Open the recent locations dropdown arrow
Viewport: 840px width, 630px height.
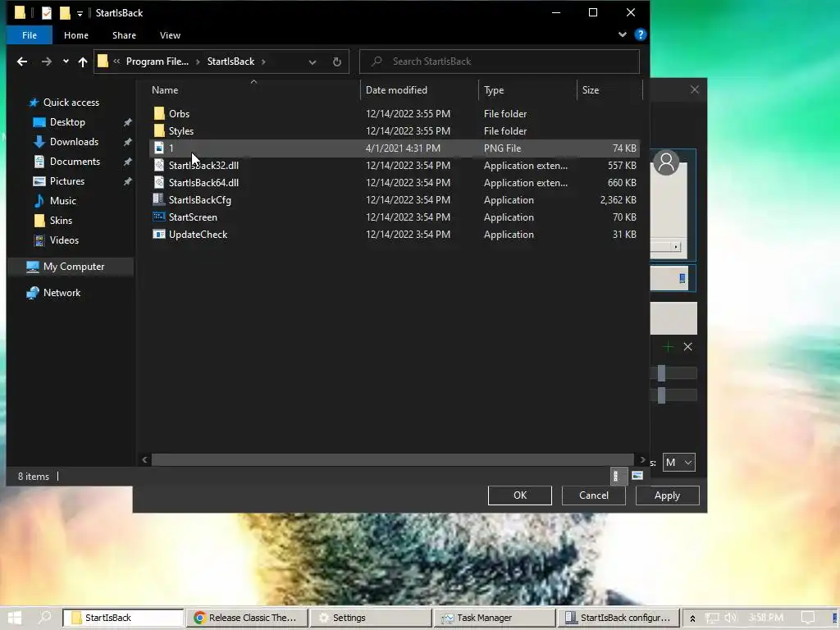(x=66, y=62)
